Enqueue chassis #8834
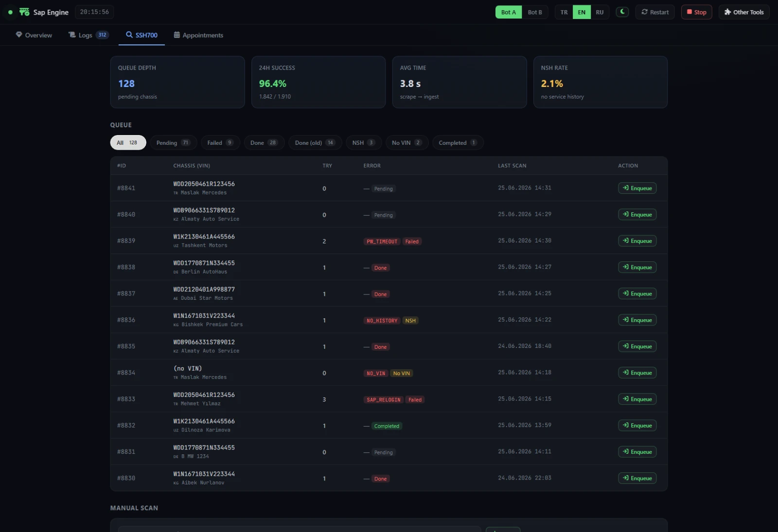The height and width of the screenshot is (532, 778). coord(637,373)
